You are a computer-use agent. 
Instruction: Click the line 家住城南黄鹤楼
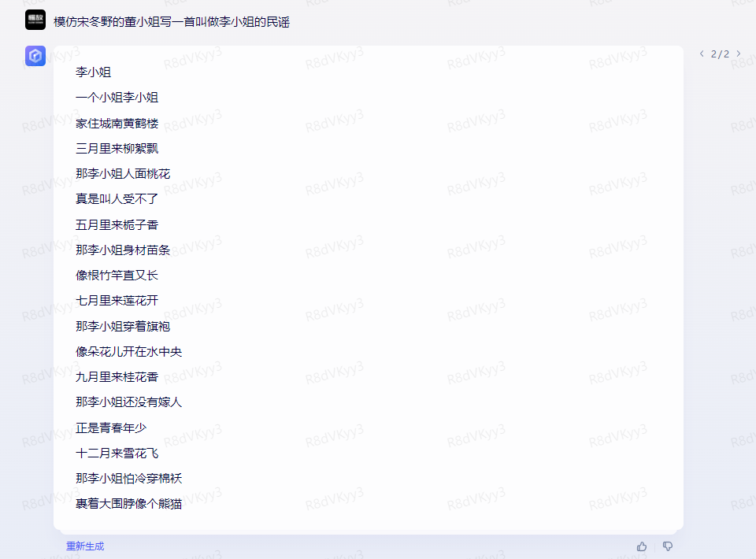(x=117, y=124)
